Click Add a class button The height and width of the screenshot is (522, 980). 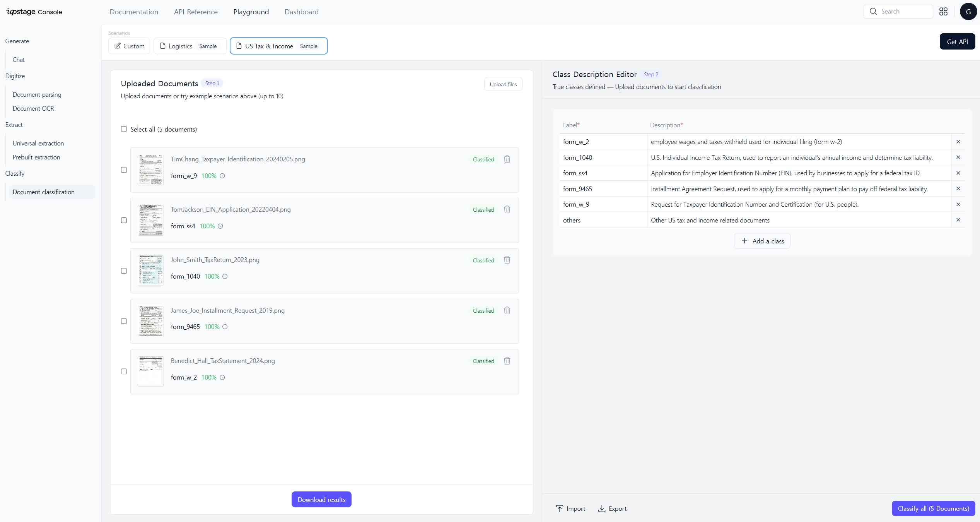click(762, 241)
